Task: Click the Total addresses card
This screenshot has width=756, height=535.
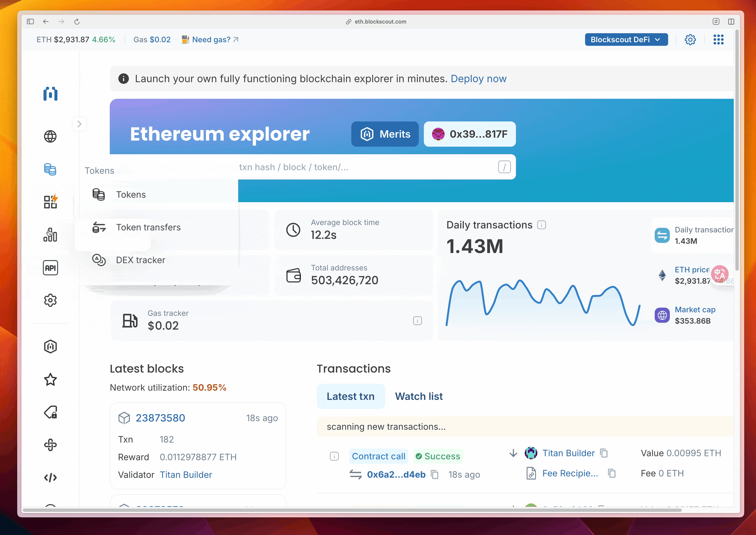Action: (x=354, y=275)
